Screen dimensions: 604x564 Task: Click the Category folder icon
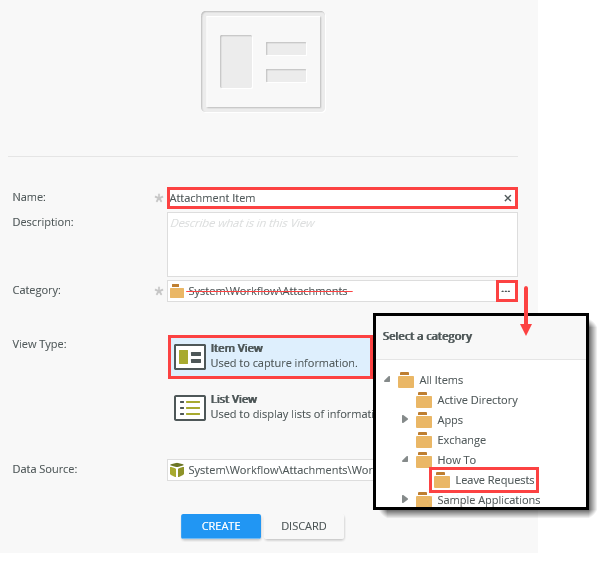(177, 291)
